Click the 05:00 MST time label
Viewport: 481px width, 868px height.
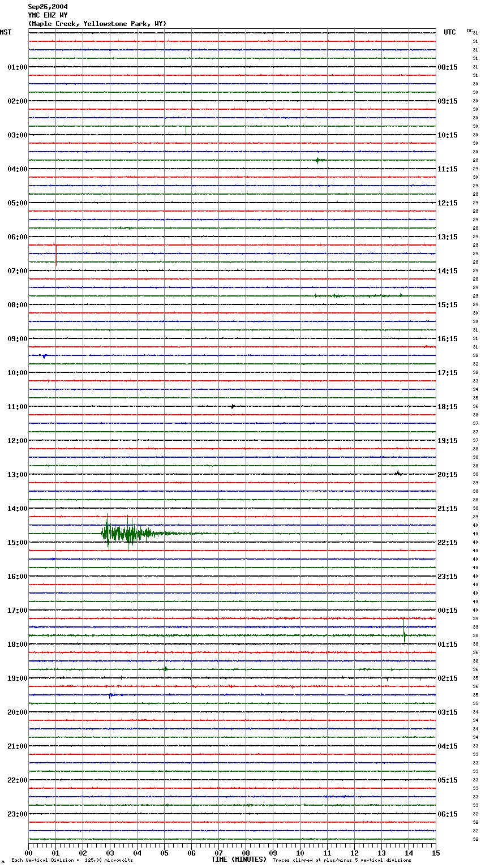tap(18, 203)
